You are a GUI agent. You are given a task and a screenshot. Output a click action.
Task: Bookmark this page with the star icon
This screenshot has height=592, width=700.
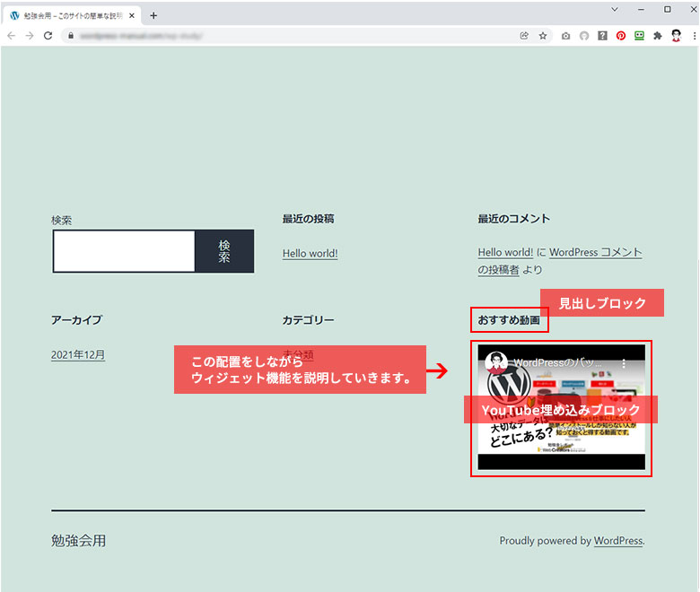543,36
